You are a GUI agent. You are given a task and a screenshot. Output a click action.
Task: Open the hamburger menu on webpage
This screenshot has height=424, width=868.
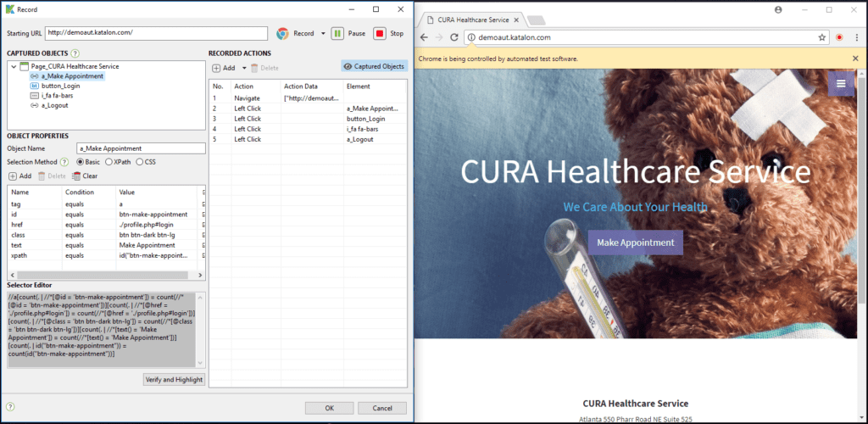pos(841,83)
